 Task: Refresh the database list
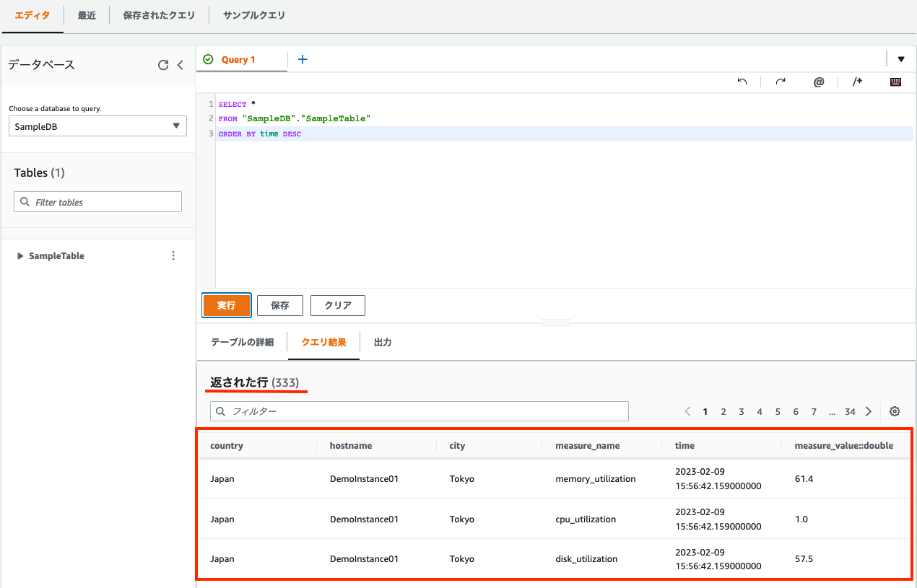[x=164, y=64]
